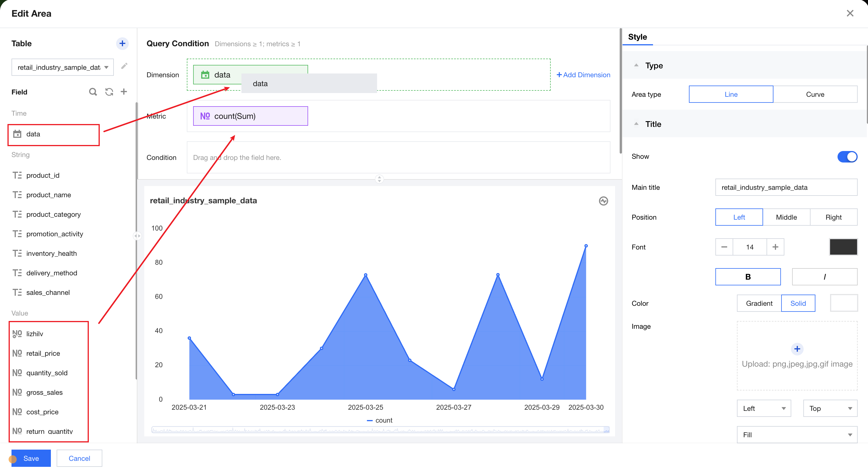Click the add table plus icon
The width and height of the screenshot is (868, 472).
(122, 43)
